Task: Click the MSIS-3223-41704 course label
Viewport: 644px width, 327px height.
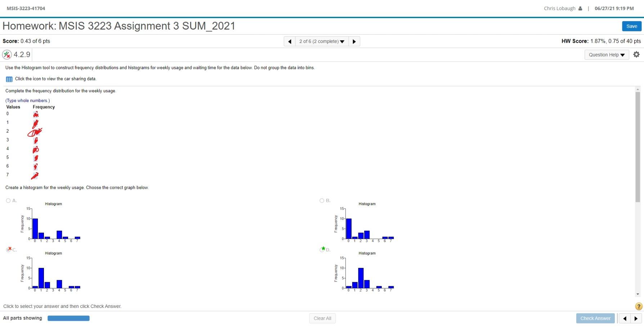Action: pos(26,8)
